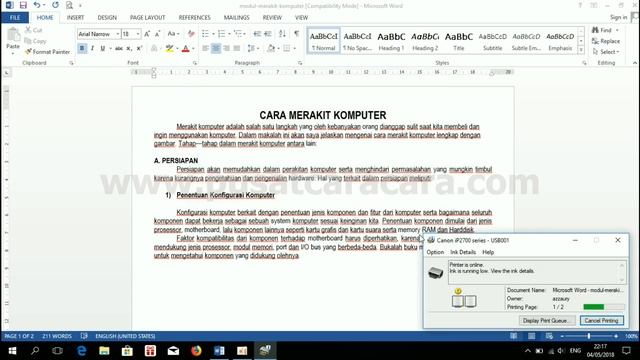
Task: Expand the Paragraph dialog launcher
Action: point(300,63)
